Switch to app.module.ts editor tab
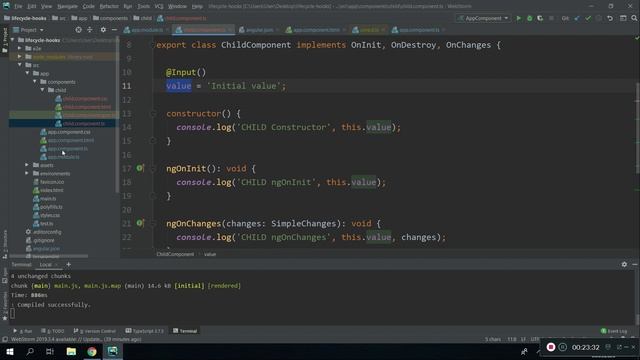 click(147, 30)
